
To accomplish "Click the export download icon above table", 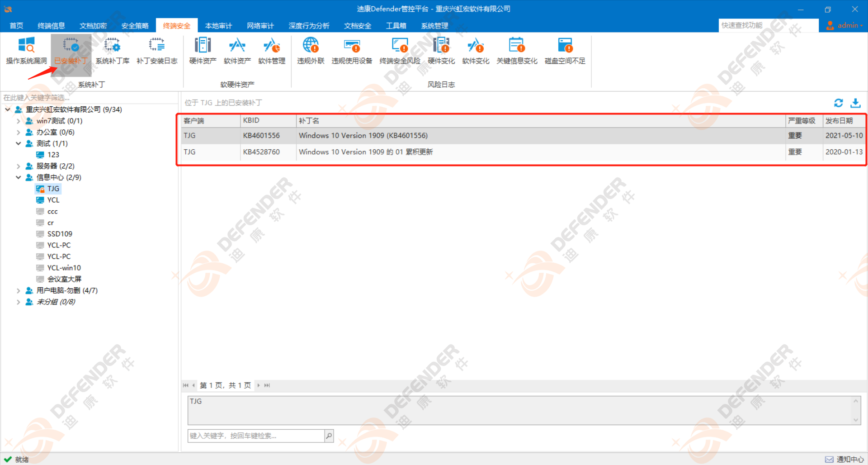I will (x=855, y=103).
